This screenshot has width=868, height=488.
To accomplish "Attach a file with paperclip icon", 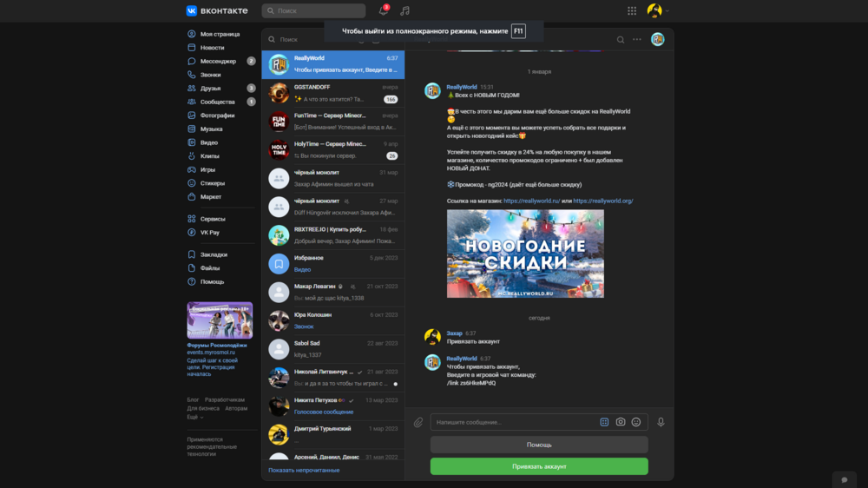I will 418,423.
